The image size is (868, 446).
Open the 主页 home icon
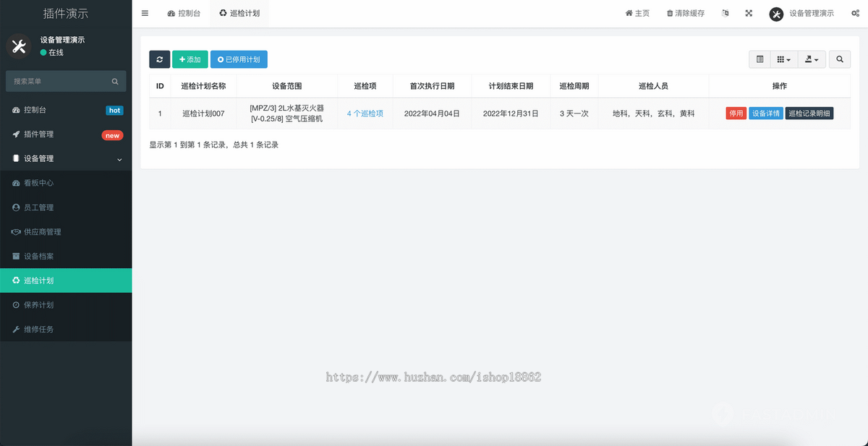(629, 12)
